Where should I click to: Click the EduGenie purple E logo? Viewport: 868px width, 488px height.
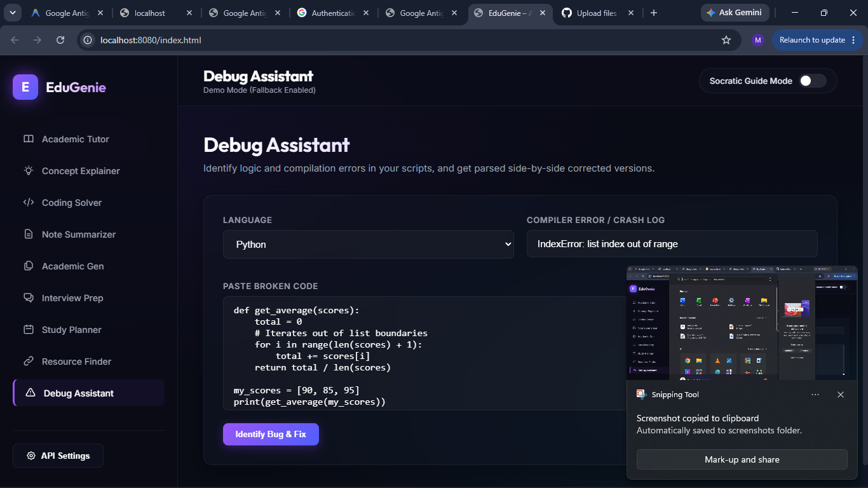tap(25, 87)
